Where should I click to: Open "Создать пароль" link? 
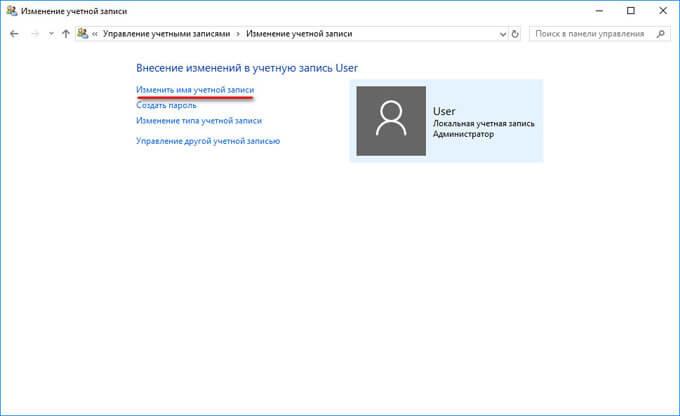pyautogui.click(x=166, y=105)
